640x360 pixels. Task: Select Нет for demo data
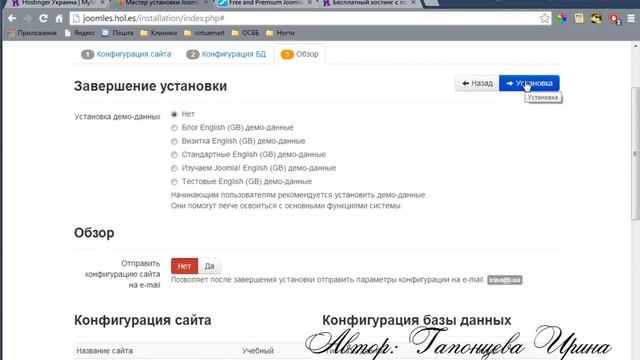click(x=174, y=114)
